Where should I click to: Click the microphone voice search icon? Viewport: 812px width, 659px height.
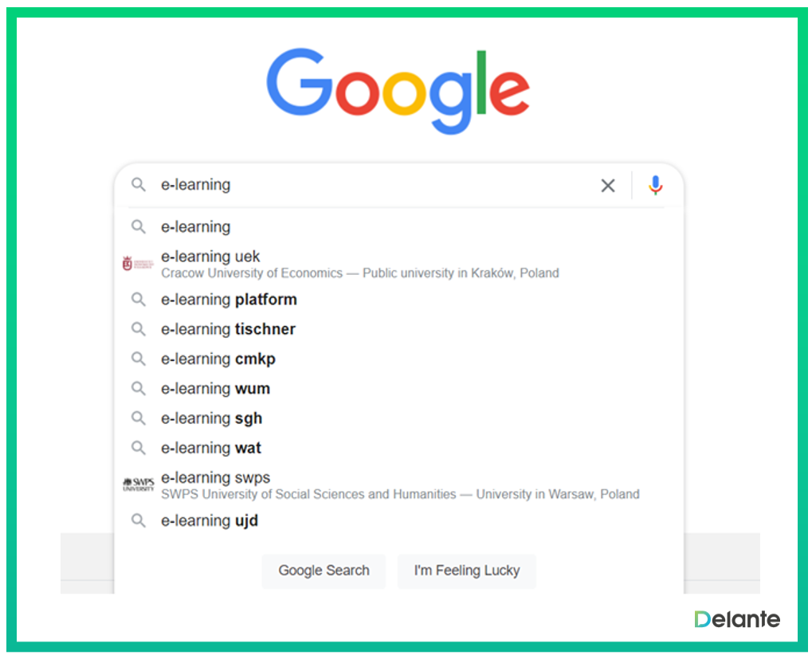655,186
